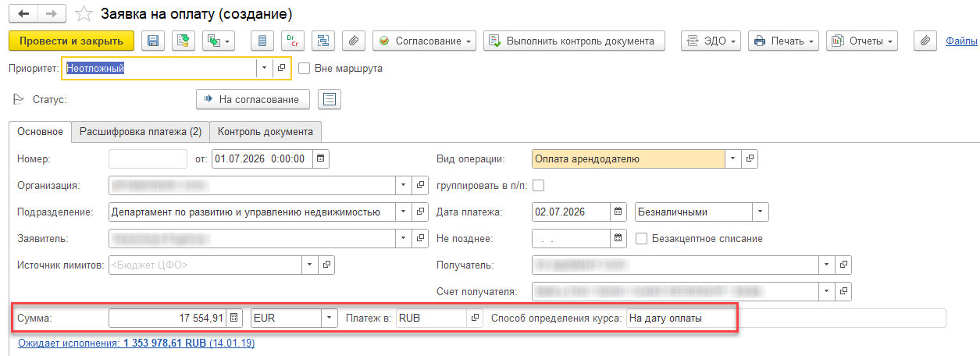Click the На согласование button
This screenshot has width=980, height=356.
(x=252, y=99)
